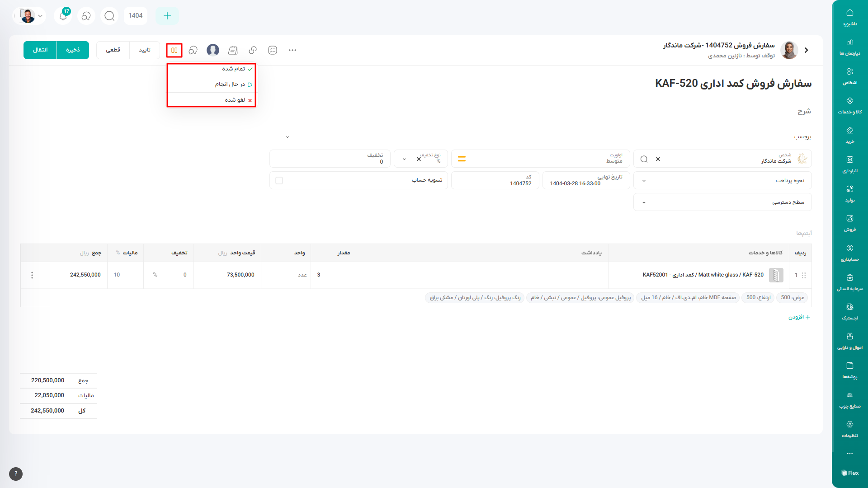Open the checklist tasks icon
This screenshot has width=868, height=488.
[x=273, y=50]
